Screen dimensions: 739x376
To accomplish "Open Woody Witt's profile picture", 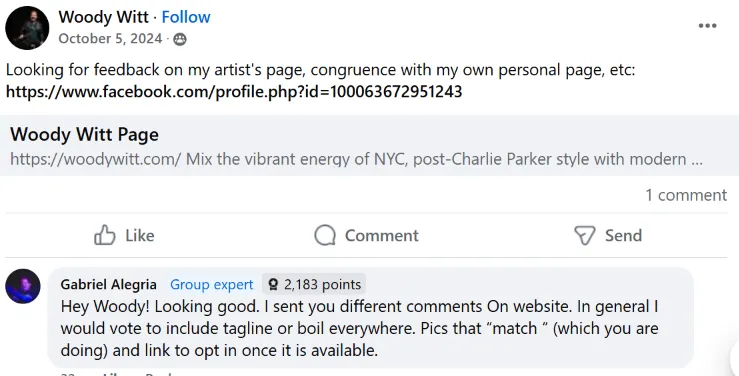I will (x=27, y=28).
